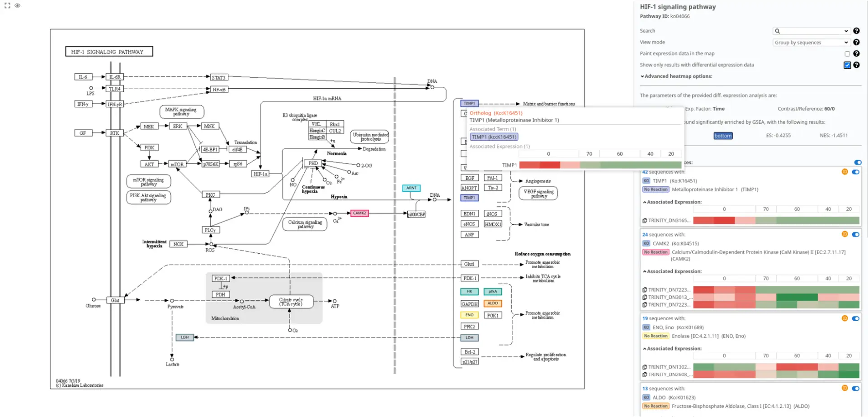
Task: Click KO badge next to ENO, Eno
Action: 646,327
